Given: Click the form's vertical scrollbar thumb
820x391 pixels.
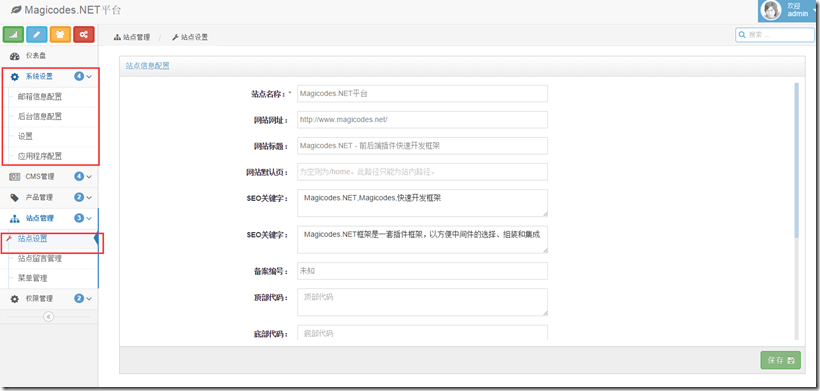Looking at the screenshot, I should point(796,159).
